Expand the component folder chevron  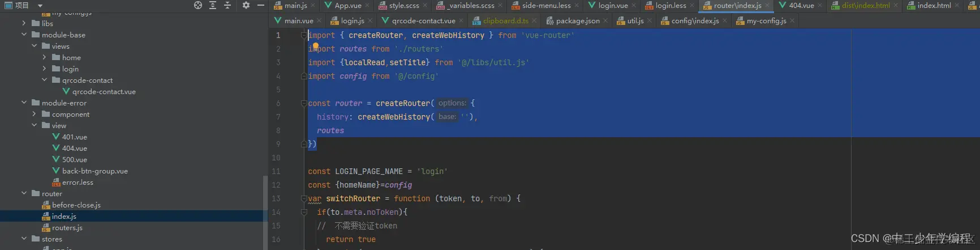click(x=34, y=114)
